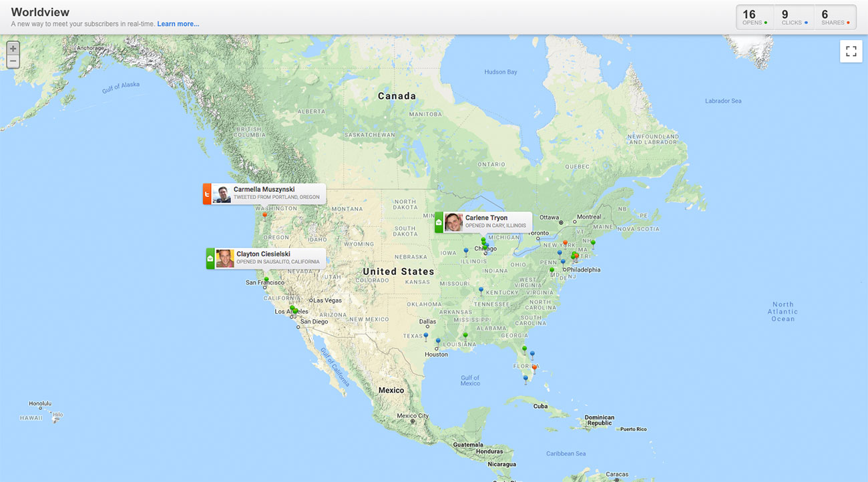Click the Worldview page title
This screenshot has width=868, height=482.
[40, 12]
